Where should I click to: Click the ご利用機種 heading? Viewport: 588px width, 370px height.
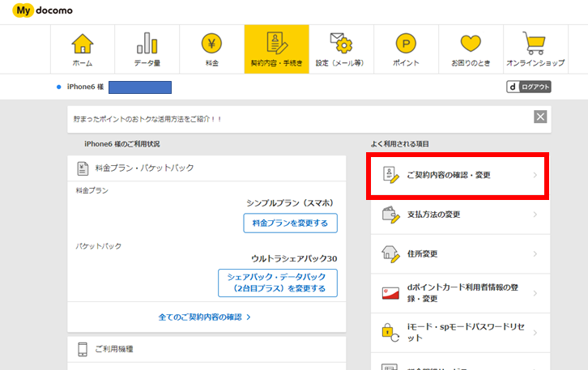click(114, 349)
